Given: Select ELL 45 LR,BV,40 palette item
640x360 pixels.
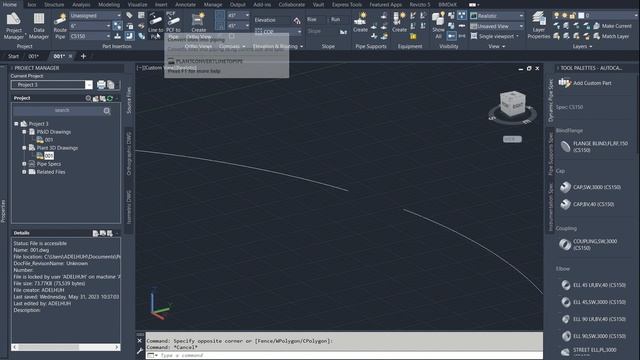Looking at the screenshot, I should (x=593, y=285).
